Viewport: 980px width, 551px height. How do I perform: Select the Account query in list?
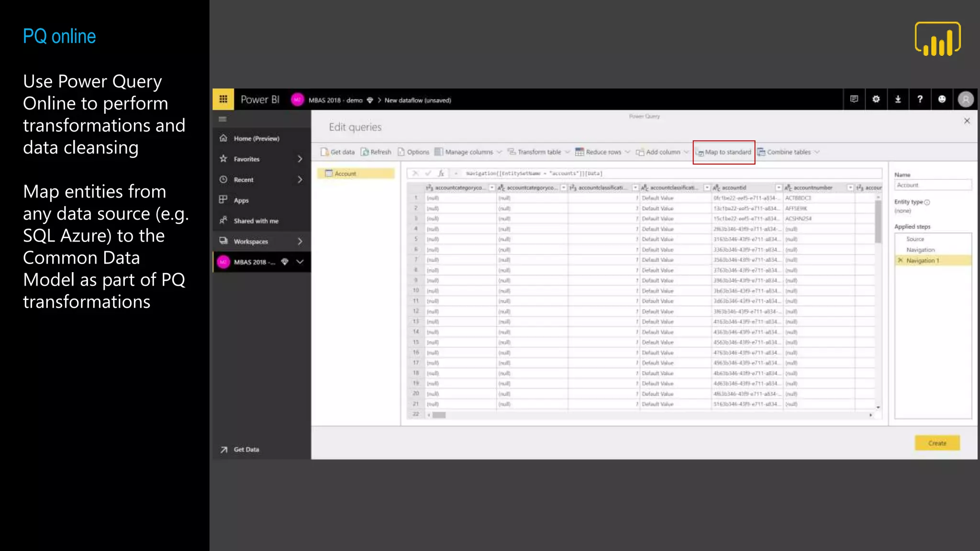(356, 173)
